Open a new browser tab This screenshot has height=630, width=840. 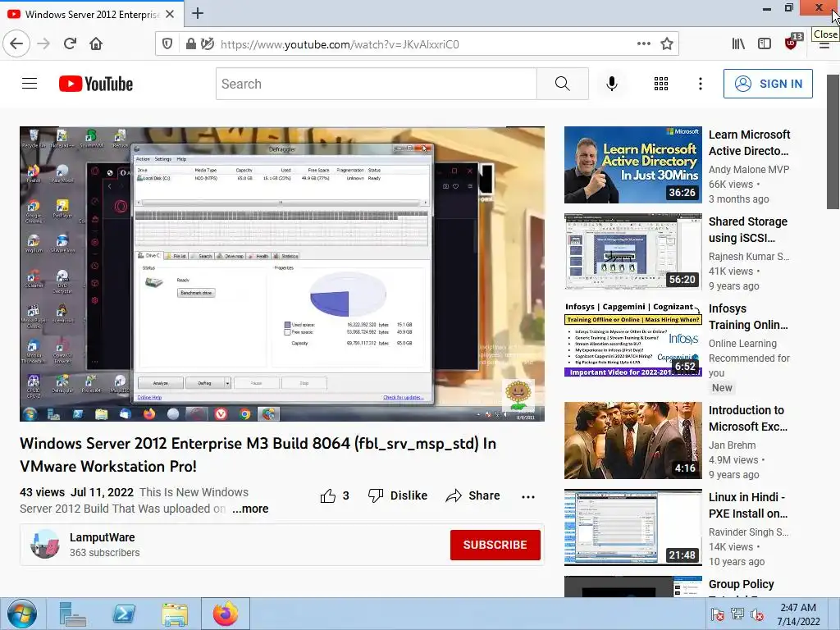pos(198,13)
